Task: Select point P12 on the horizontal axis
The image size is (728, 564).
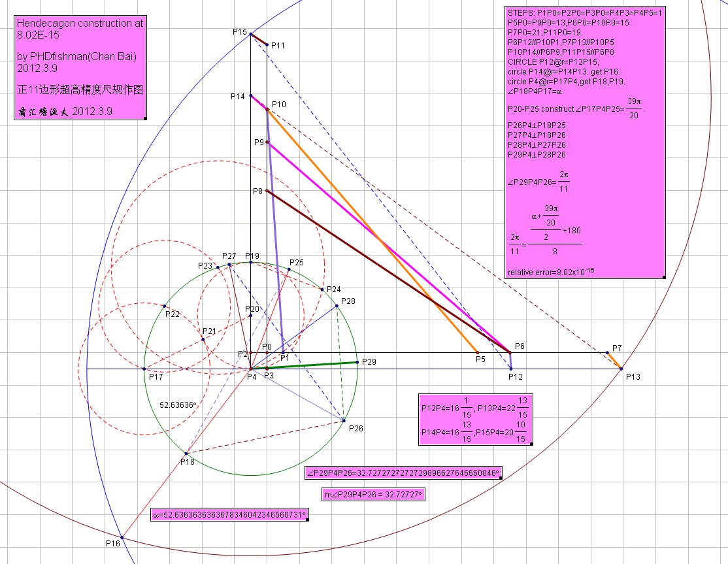Action: tap(510, 367)
